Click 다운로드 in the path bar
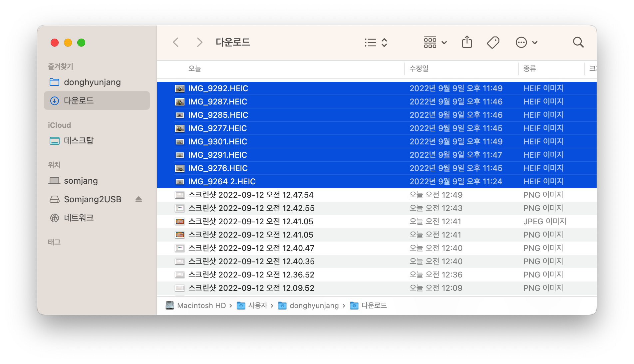Image resolution: width=634 pixels, height=364 pixels. [x=368, y=305]
